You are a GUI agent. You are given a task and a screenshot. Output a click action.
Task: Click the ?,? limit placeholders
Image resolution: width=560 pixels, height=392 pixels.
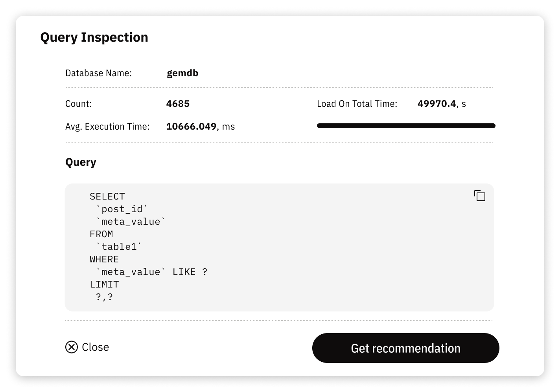[104, 297]
